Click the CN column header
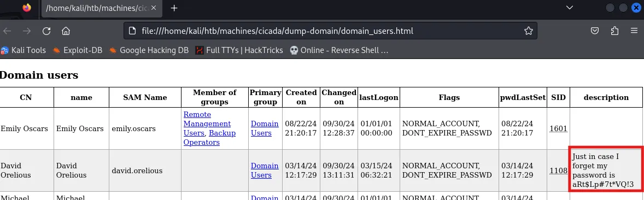 coord(26,97)
